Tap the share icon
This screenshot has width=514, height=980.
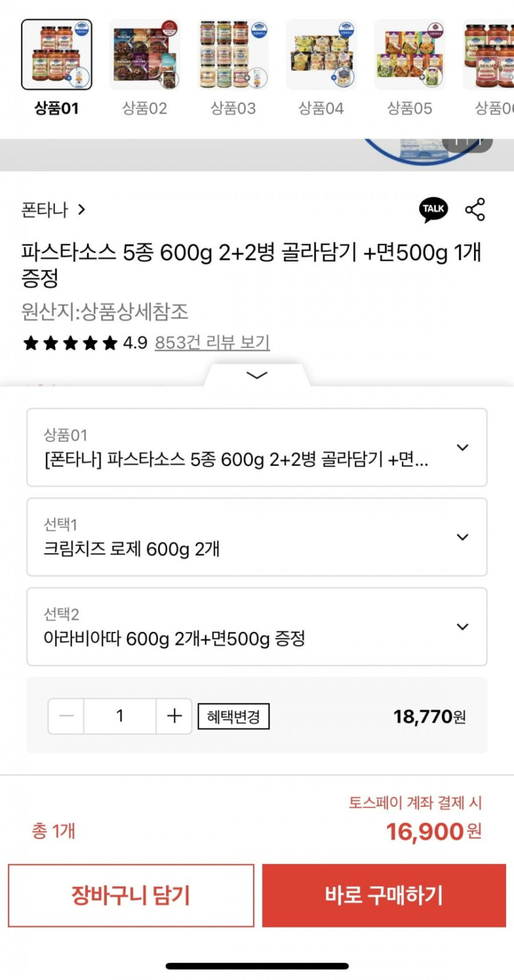[475, 209]
